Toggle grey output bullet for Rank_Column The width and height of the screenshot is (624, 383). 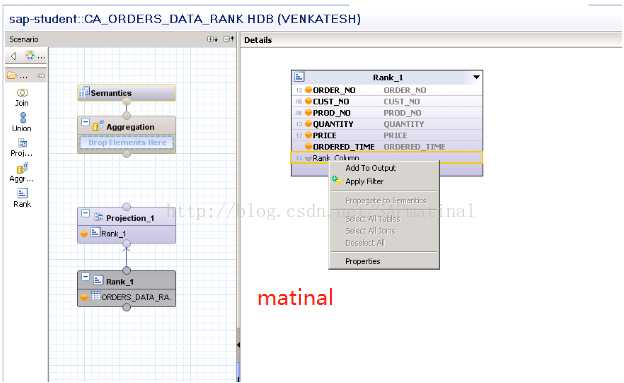click(x=308, y=158)
